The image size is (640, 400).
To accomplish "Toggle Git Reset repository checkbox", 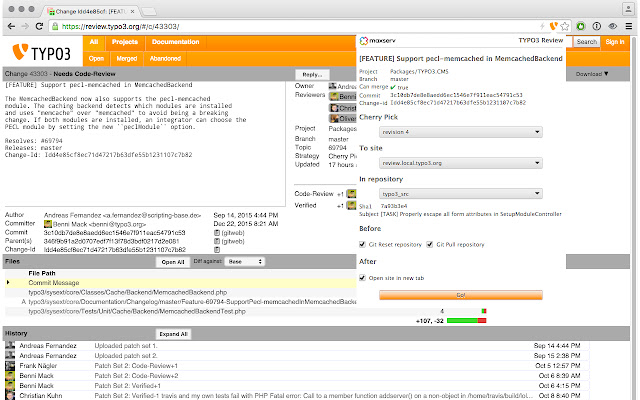I will coord(362,244).
